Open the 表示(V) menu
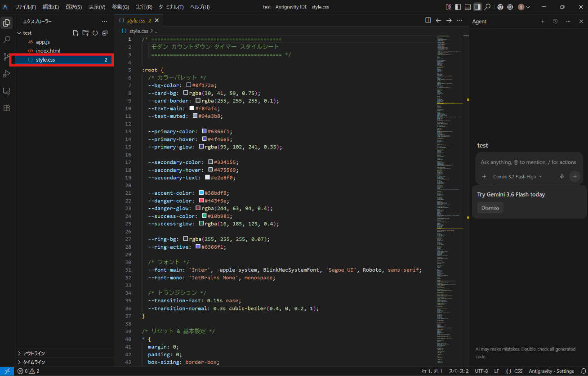This screenshot has height=376, width=588. click(97, 7)
